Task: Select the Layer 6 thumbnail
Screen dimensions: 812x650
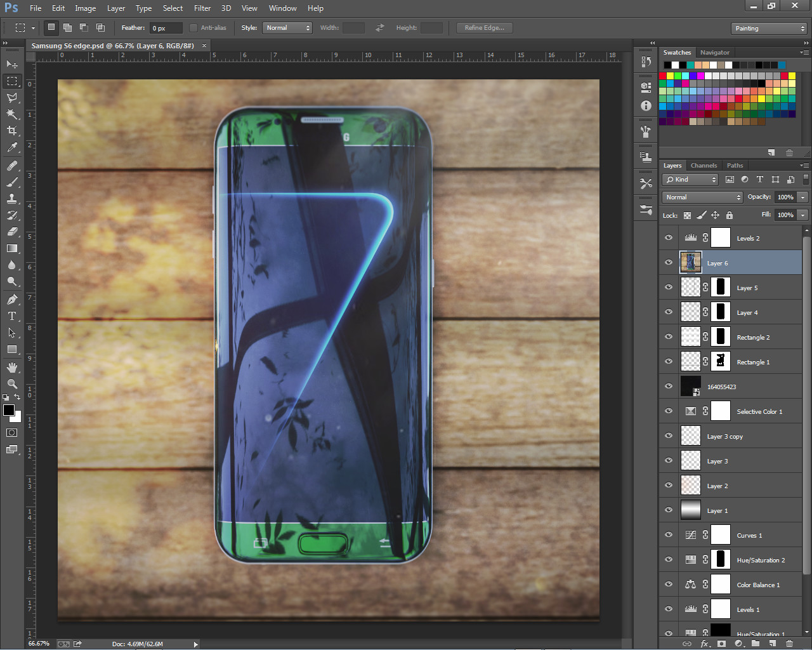Action: pos(691,262)
